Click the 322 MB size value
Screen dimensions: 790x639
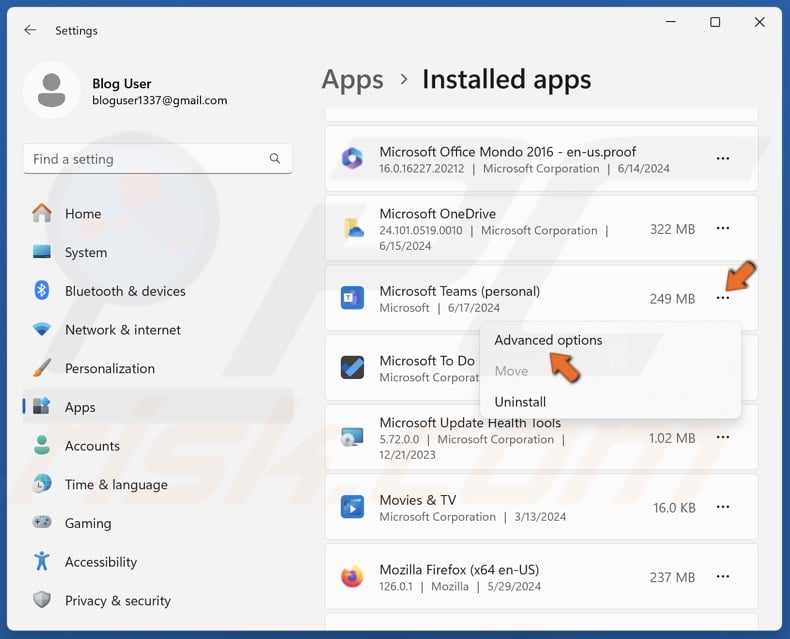(x=672, y=229)
